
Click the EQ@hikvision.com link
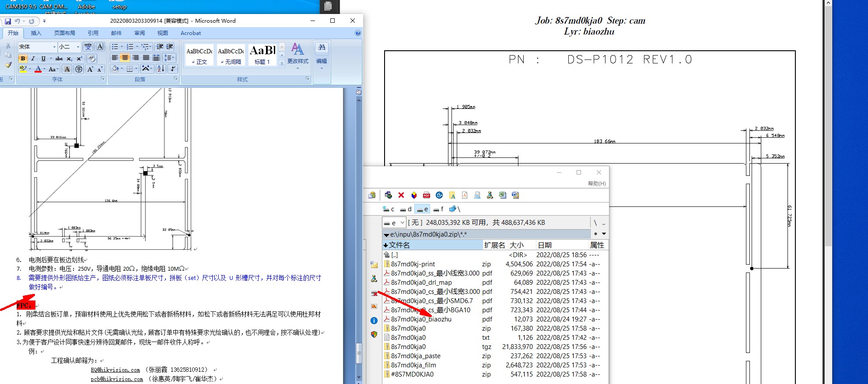tap(115, 370)
